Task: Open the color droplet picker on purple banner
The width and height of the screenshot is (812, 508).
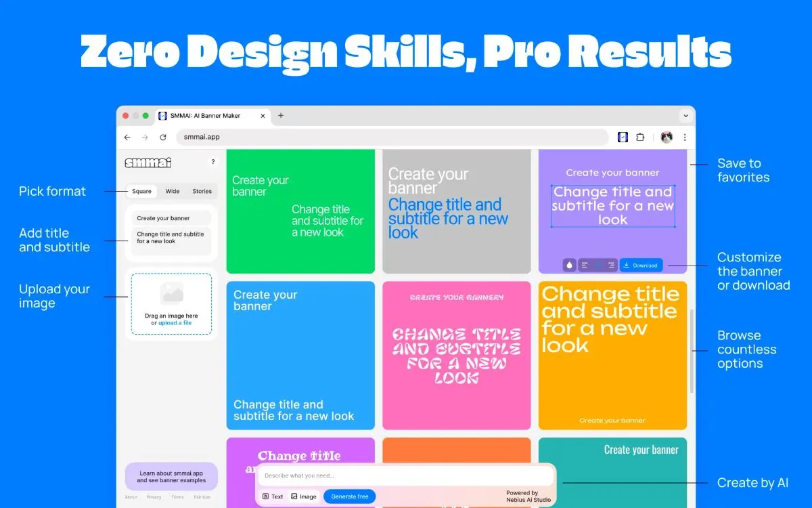Action: click(569, 266)
